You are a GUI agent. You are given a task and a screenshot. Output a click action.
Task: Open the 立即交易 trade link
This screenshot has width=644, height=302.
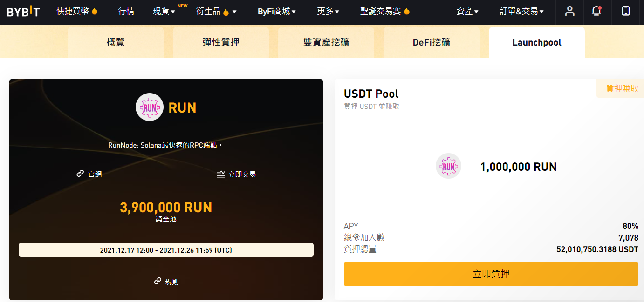click(242, 174)
